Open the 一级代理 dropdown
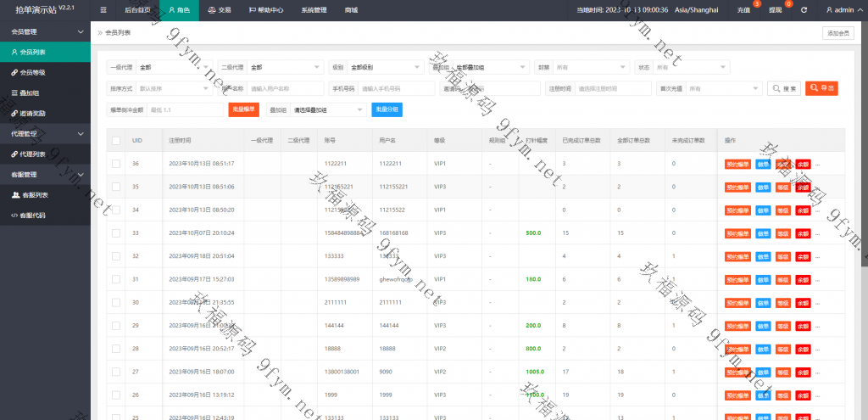The height and width of the screenshot is (420, 868). click(175, 67)
